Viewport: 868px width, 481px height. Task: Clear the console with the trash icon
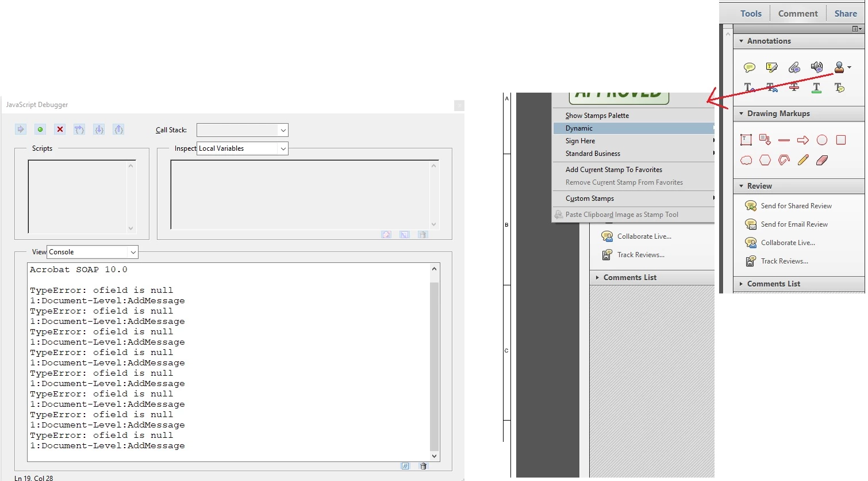[x=424, y=466]
